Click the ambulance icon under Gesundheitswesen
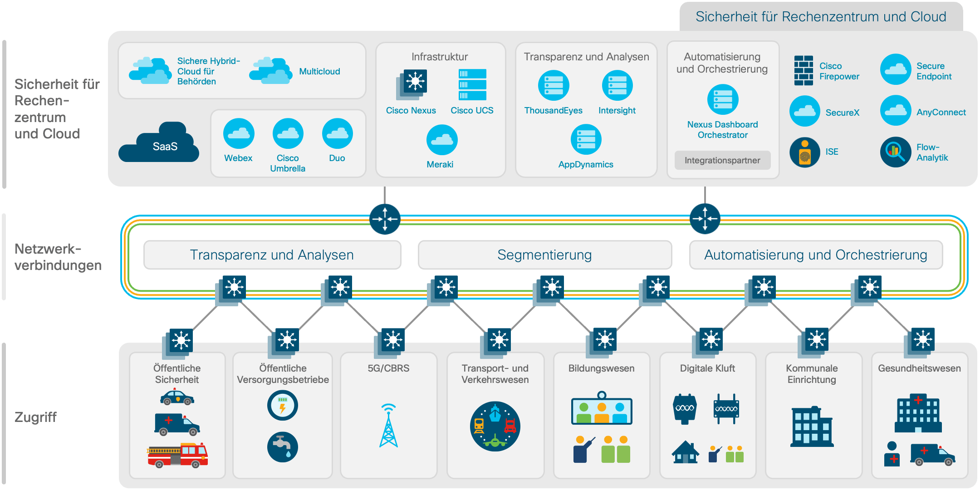This screenshot has height=490, width=980. click(933, 455)
